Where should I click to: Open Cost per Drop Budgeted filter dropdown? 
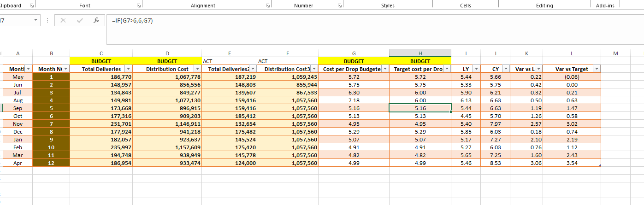coord(385,69)
